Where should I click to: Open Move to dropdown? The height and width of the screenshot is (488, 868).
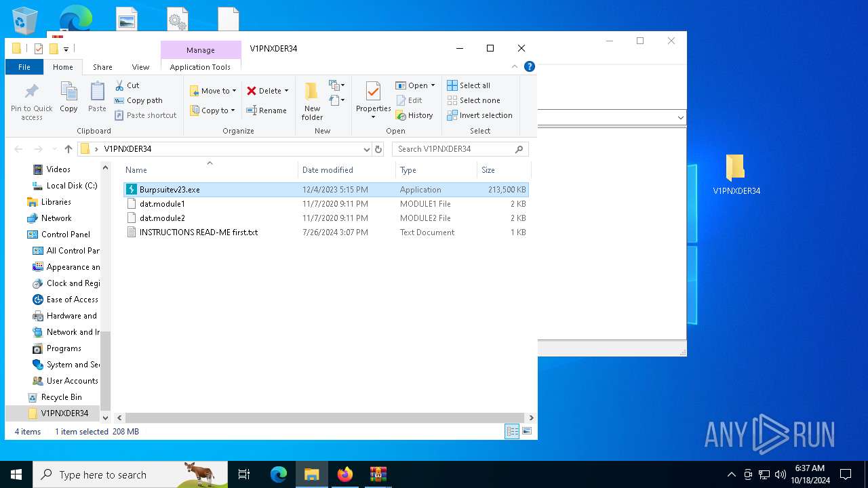pos(213,91)
